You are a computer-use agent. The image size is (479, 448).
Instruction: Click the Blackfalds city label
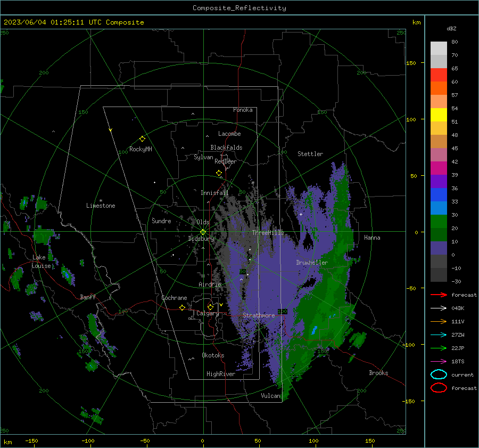click(x=226, y=148)
